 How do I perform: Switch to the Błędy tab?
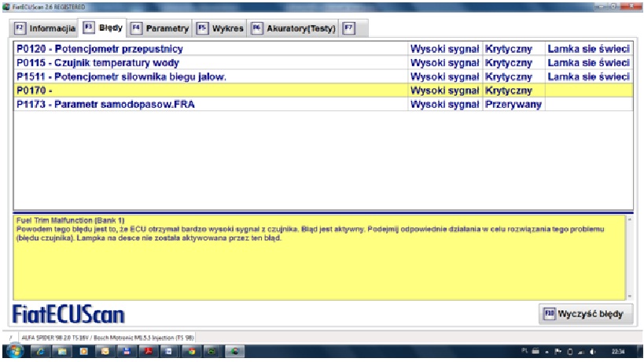click(x=103, y=28)
